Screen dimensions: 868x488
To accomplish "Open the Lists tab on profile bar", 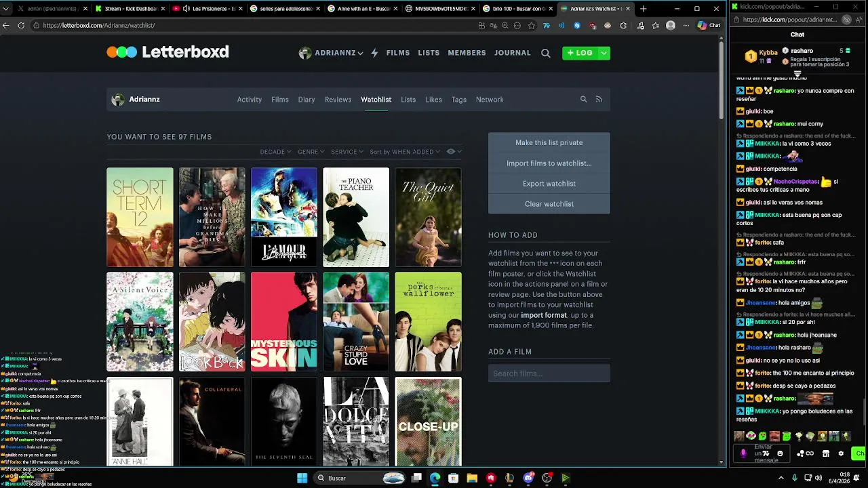I will tap(408, 100).
